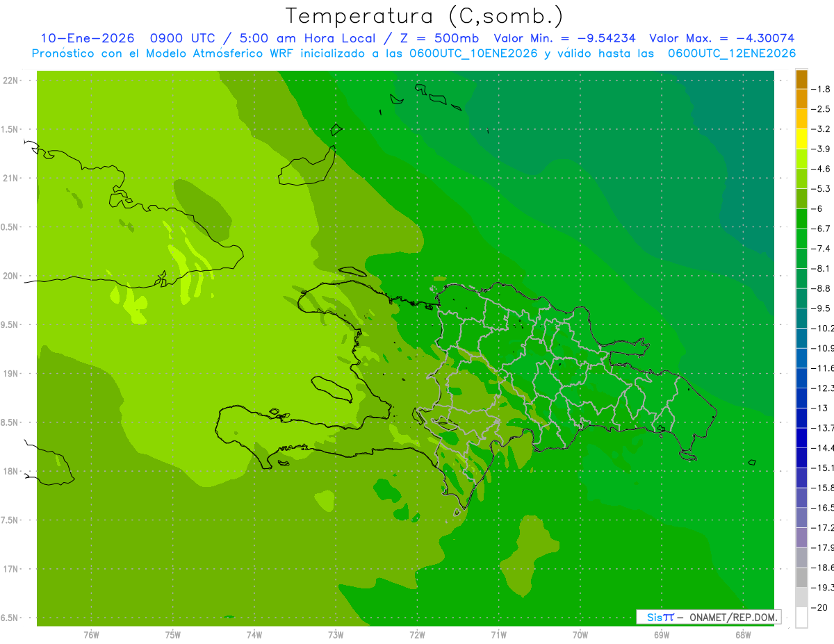Click the '72W' longitude axis label
834x644 pixels.
click(417, 634)
